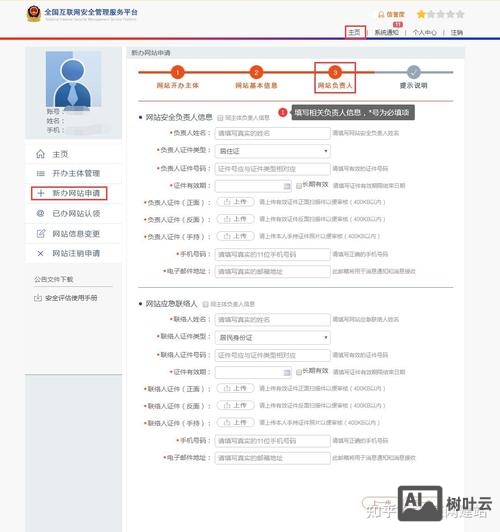The height and width of the screenshot is (532, 500).
Task: Click the checkmark step circle 提示说明
Action: (x=414, y=72)
